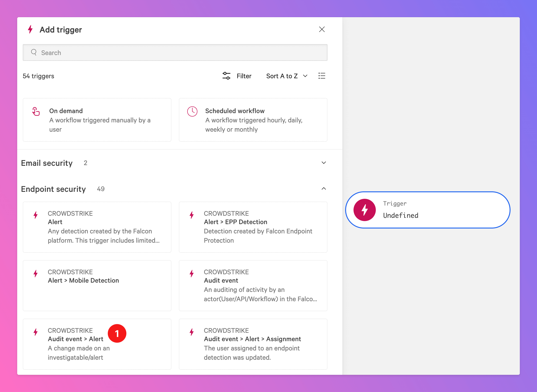Viewport: 537px width, 392px height.
Task: Click lightning icon on Audit event card
Action: [191, 274]
